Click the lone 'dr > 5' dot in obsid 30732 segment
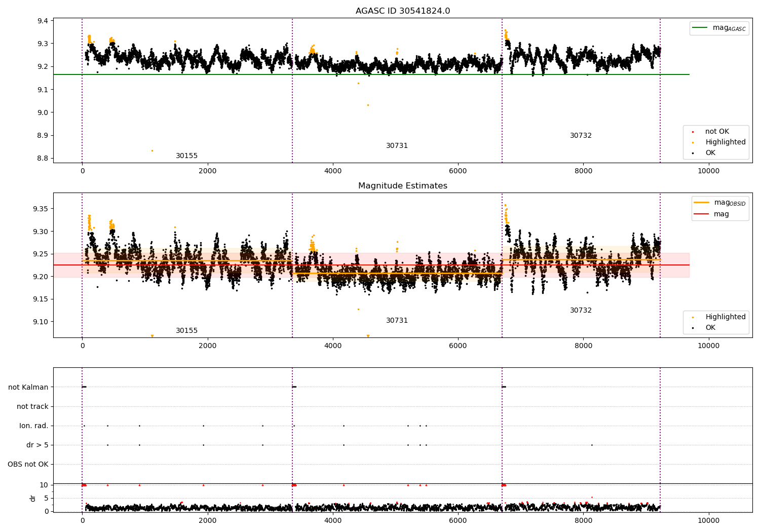 click(x=592, y=445)
